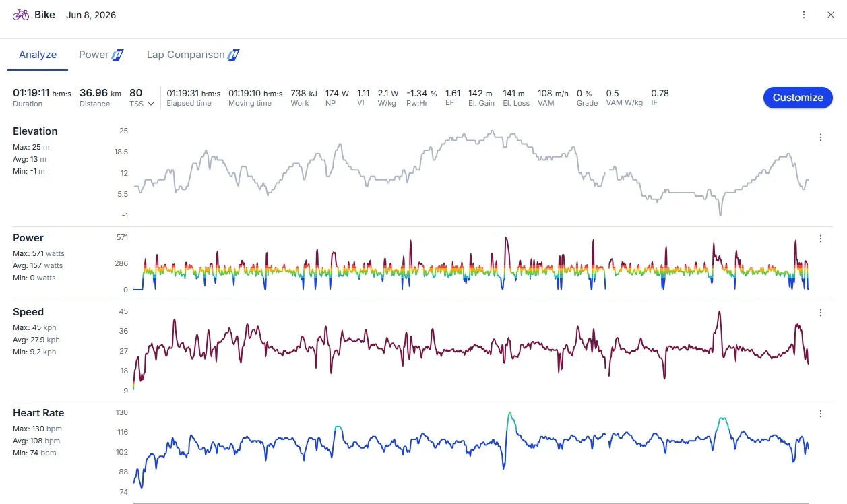This screenshot has height=504, width=847.
Task: Close the workout analysis window
Action: tap(831, 15)
